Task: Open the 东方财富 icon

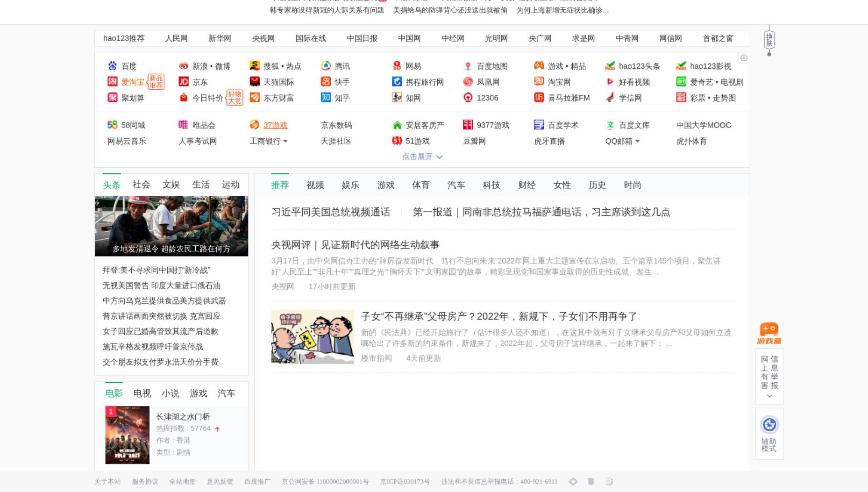Action: pyautogui.click(x=255, y=97)
